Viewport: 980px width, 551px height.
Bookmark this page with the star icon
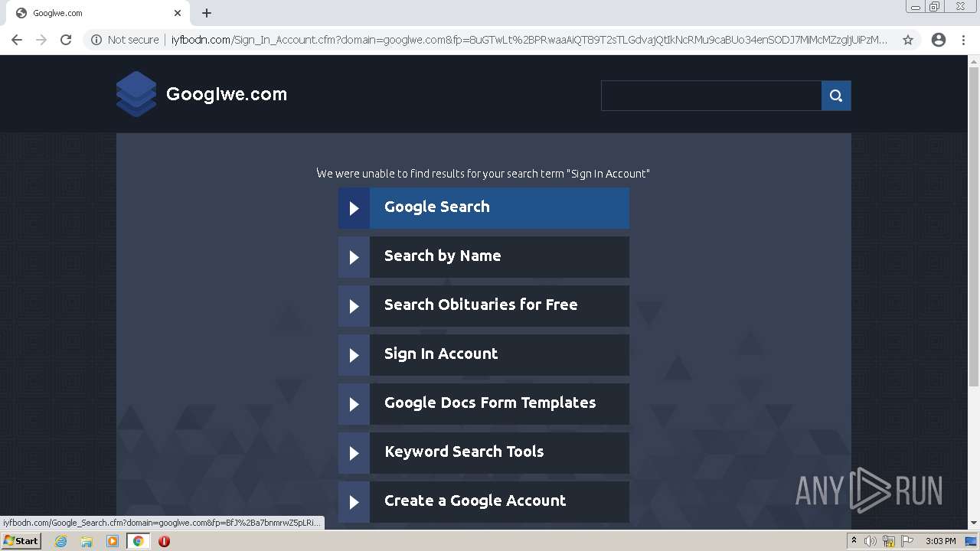pos(908,40)
